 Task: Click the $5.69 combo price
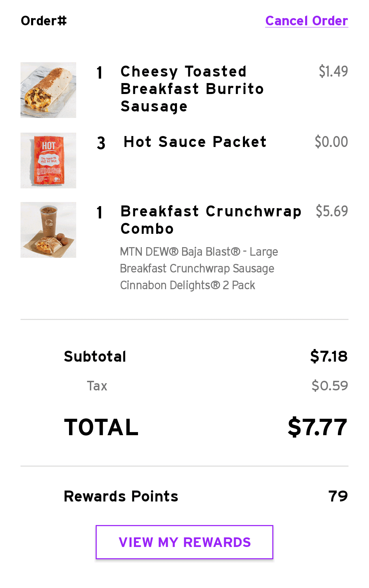coord(331,211)
